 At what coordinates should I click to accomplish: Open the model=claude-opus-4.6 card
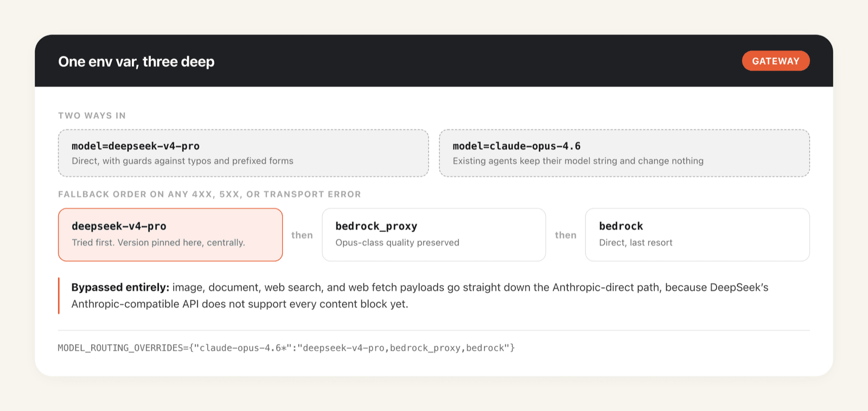pos(624,153)
